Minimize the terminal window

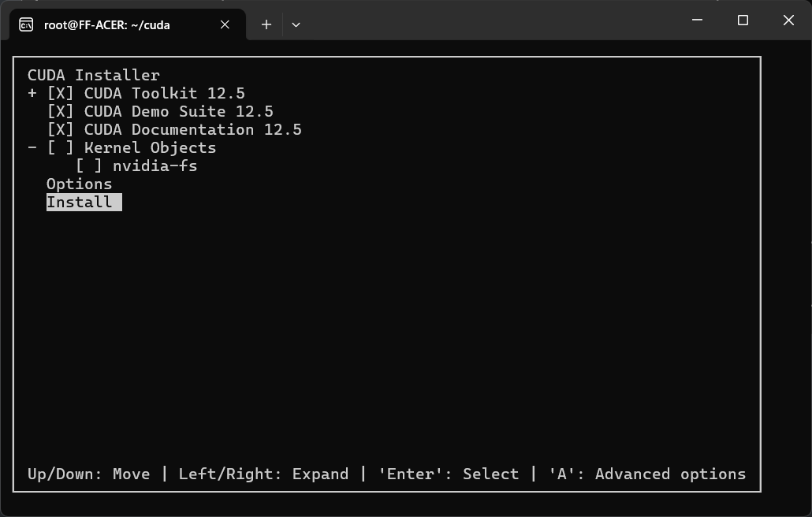697,20
